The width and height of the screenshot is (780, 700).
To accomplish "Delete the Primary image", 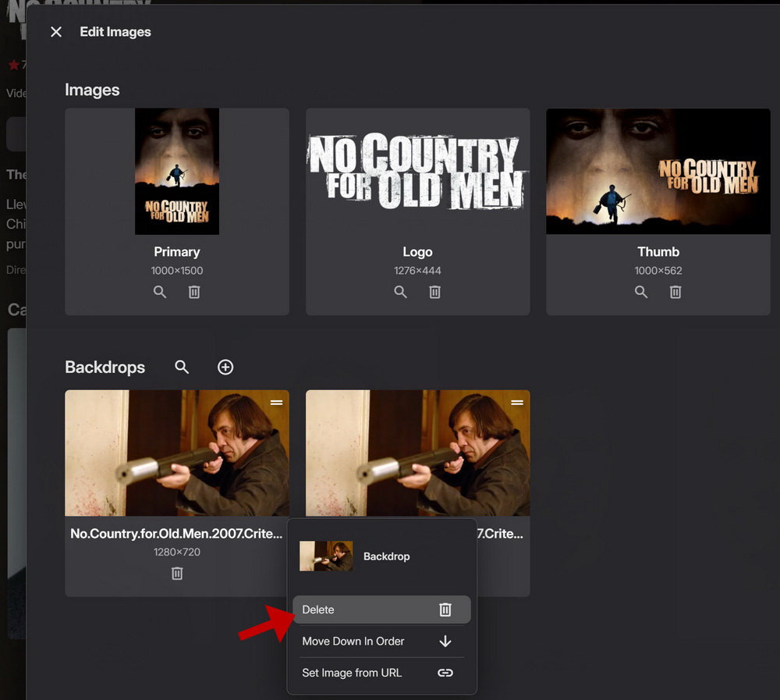I will [x=194, y=292].
